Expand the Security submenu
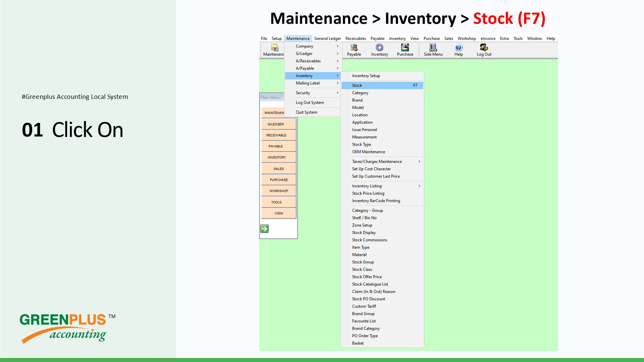The height and width of the screenshot is (362, 644). coord(313,93)
